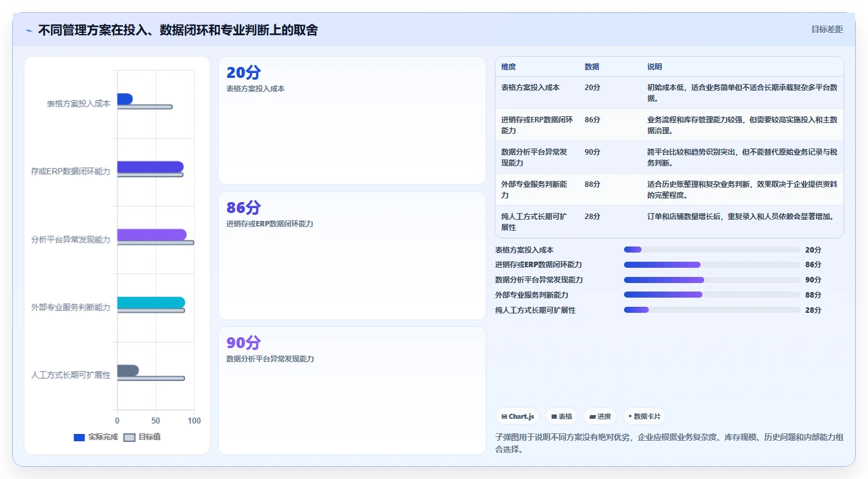Click the 90分 progress bar
This screenshot has width=868, height=479.
tap(712, 280)
